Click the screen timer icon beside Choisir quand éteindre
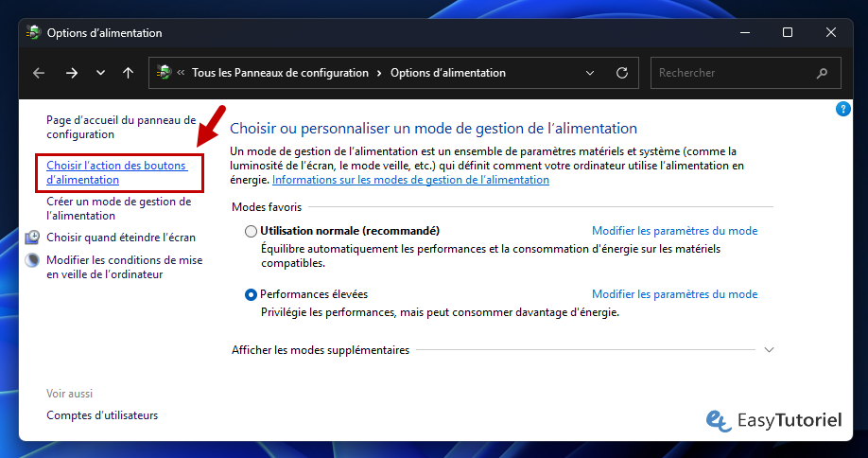Image resolution: width=868 pixels, height=458 pixels. pyautogui.click(x=32, y=237)
